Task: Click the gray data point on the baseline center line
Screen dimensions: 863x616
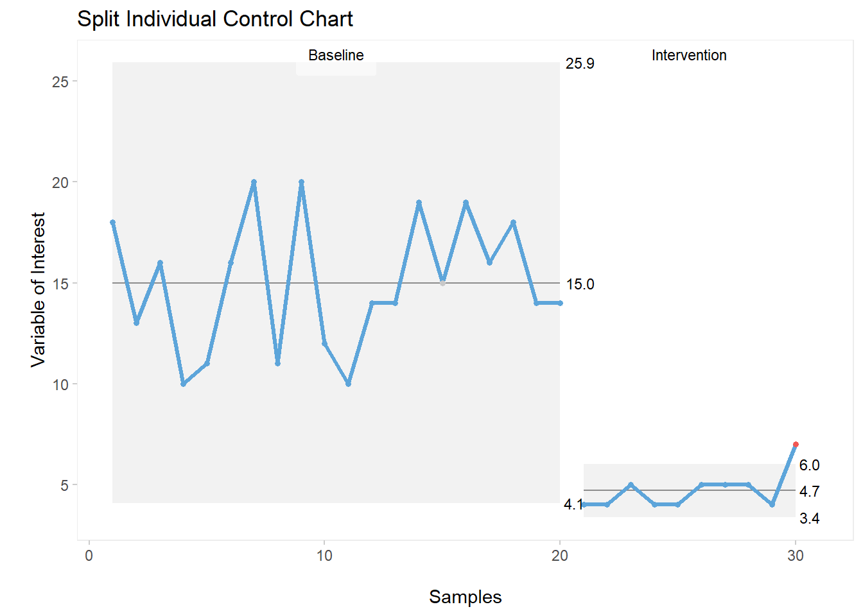Action: point(442,283)
